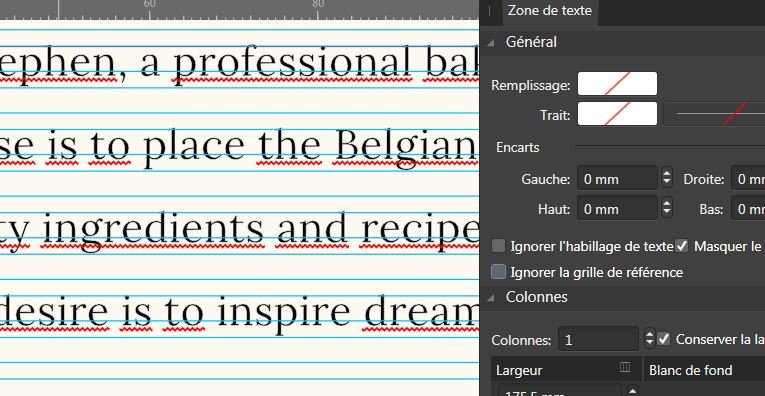The image size is (765, 396).
Task: Collapse the Colonnes section
Action: [x=490, y=297]
